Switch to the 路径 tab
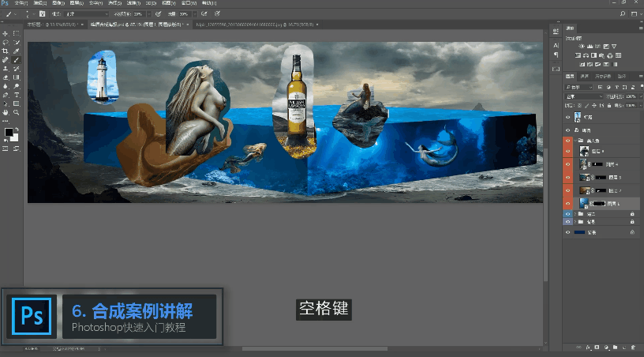 [622, 76]
